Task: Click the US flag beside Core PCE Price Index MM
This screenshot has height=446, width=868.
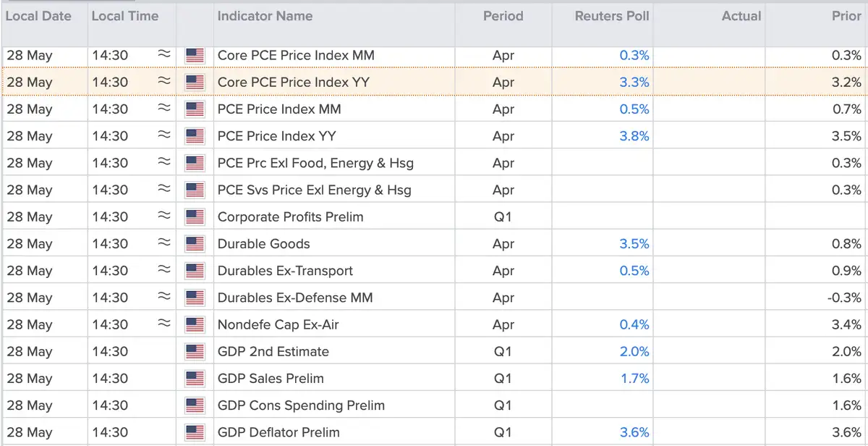Action: [195, 55]
